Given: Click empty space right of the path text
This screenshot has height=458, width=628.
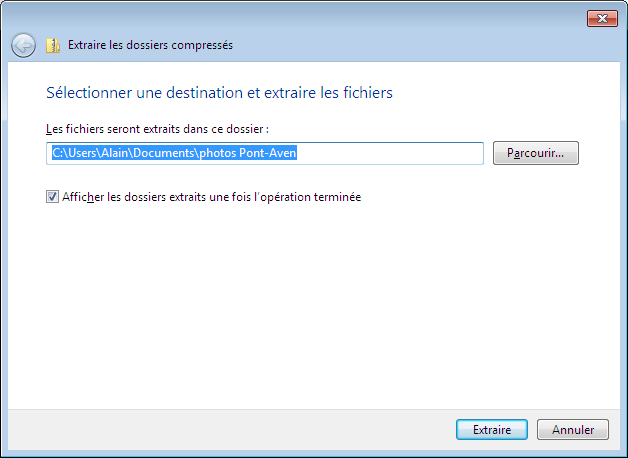Looking at the screenshot, I should 388,153.
